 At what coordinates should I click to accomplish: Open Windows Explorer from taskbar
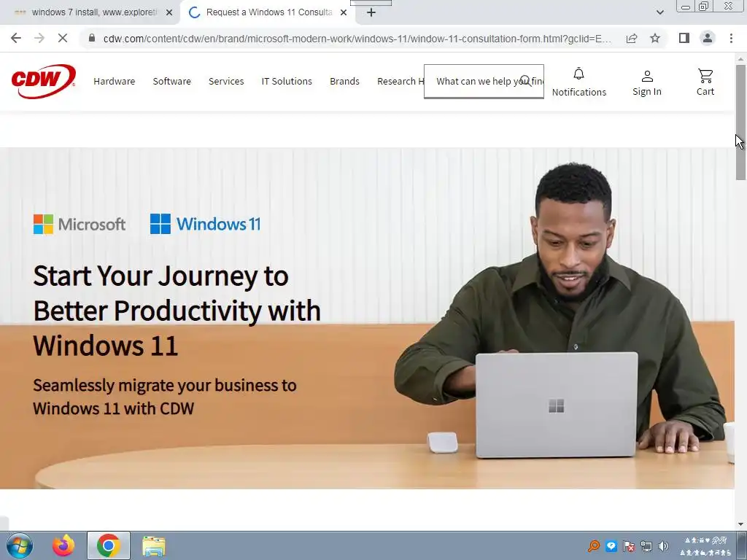tap(154, 546)
